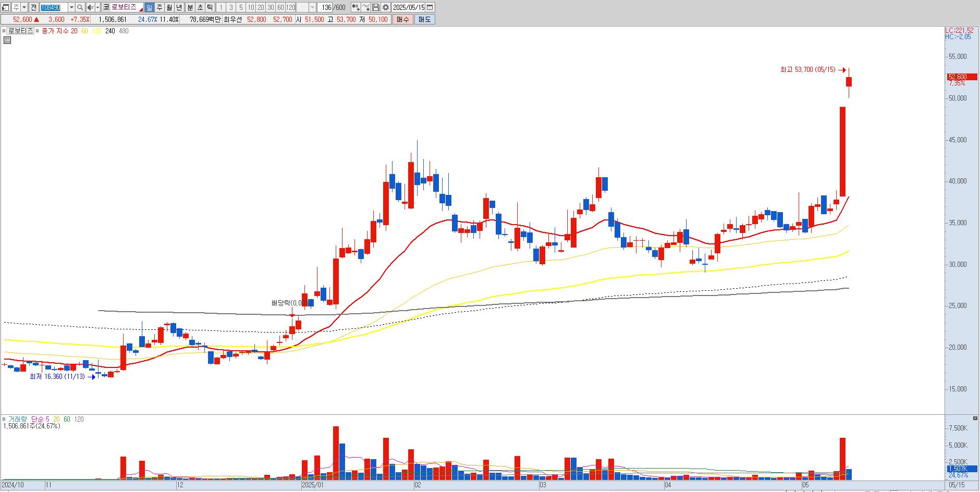This screenshot has width=980, height=492.
Task: Click the add indicator candlestick icon
Action: point(356,7)
